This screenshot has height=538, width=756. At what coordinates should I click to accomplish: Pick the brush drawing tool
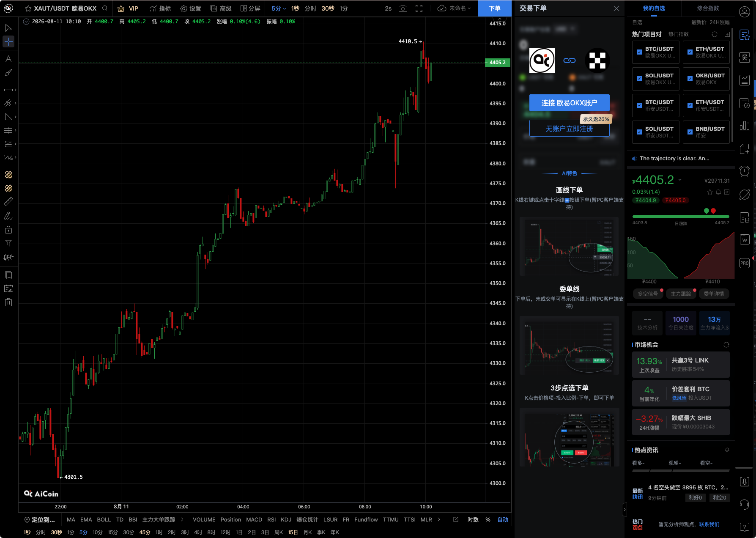(x=8, y=73)
